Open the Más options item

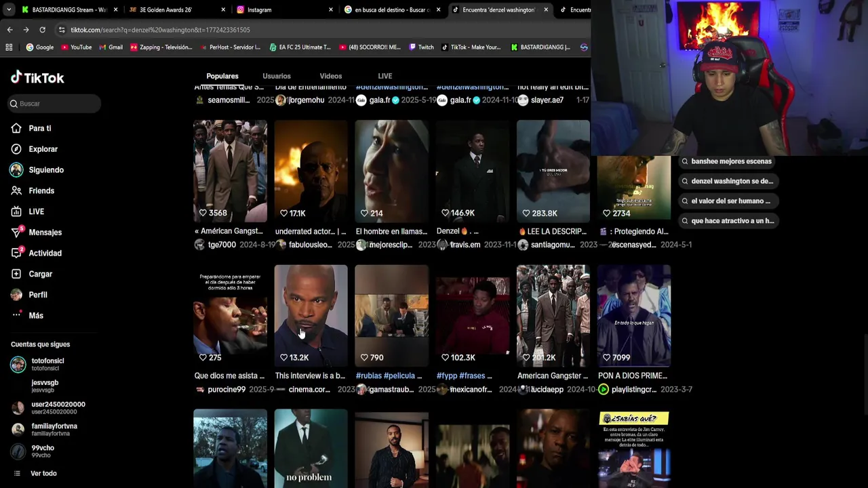pyautogui.click(x=27, y=316)
